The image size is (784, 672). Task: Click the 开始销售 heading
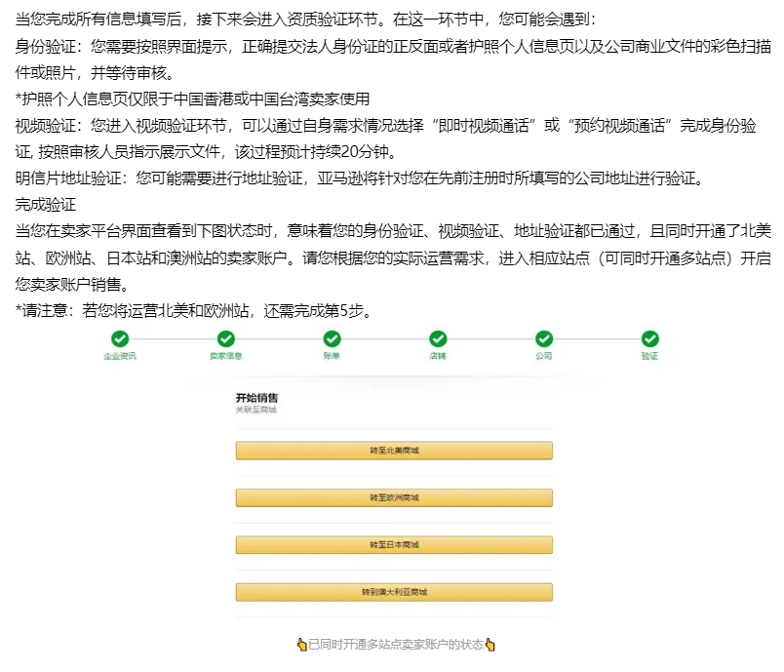[257, 398]
